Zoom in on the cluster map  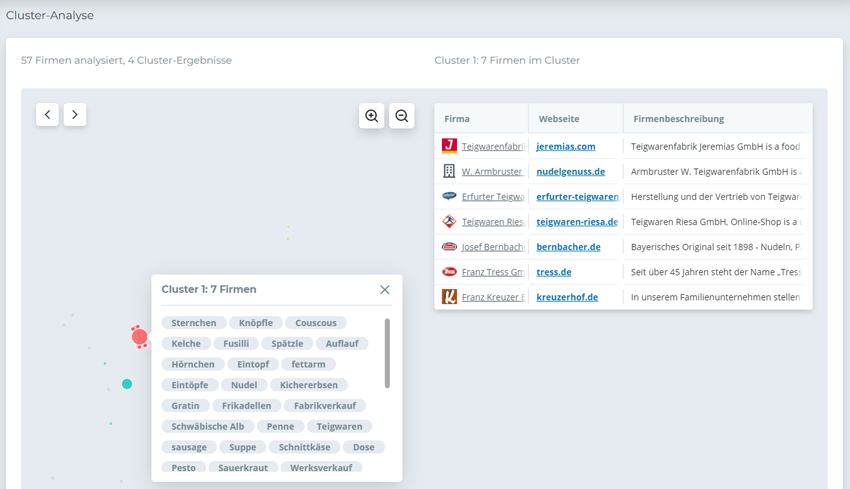371,115
